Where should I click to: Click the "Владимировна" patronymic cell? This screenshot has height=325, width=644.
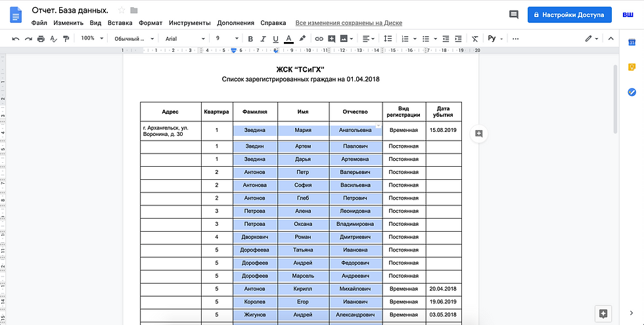coord(356,224)
